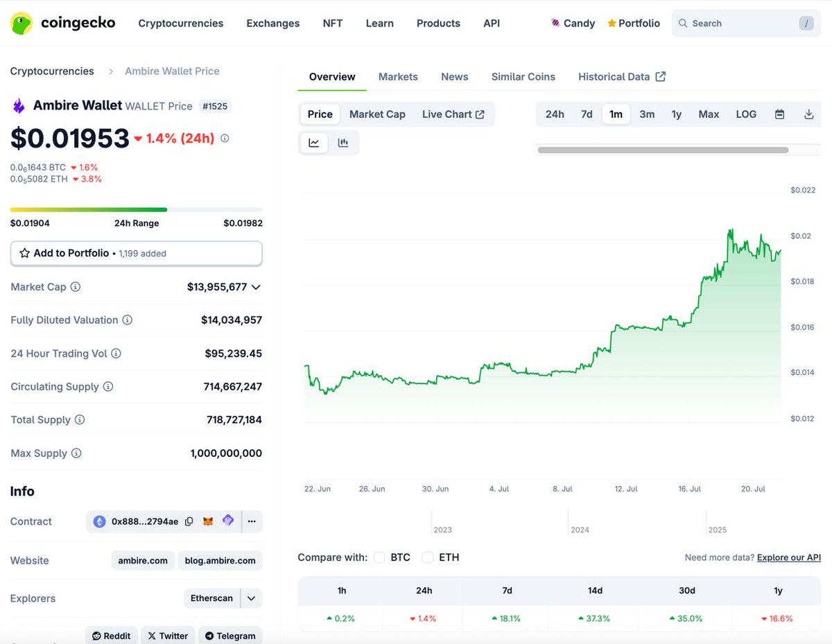Click Circulating Supply info icon
The width and height of the screenshot is (832, 644).
point(108,386)
